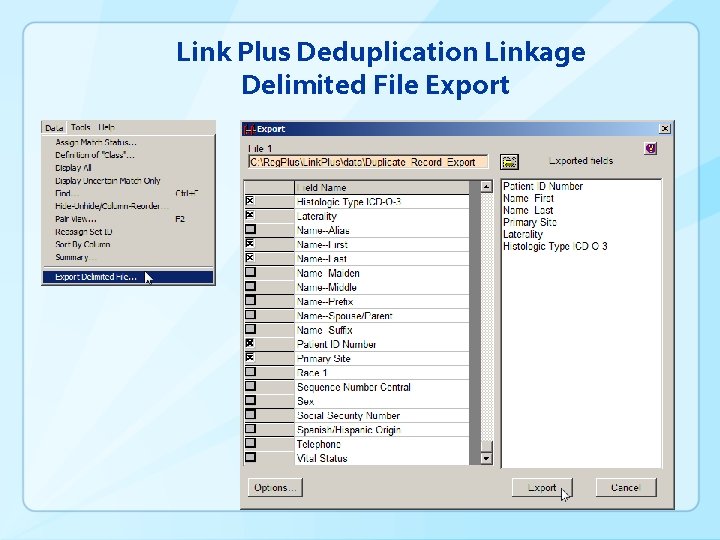Click the Telephone field name row
Viewport: 720px width, 540px height.
pyautogui.click(x=382, y=444)
